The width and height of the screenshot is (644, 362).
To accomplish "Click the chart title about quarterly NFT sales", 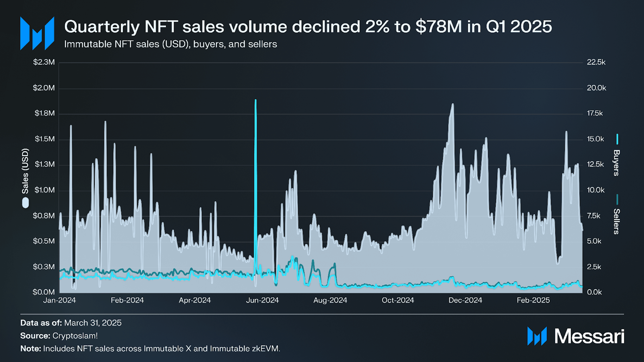I will tap(308, 26).
